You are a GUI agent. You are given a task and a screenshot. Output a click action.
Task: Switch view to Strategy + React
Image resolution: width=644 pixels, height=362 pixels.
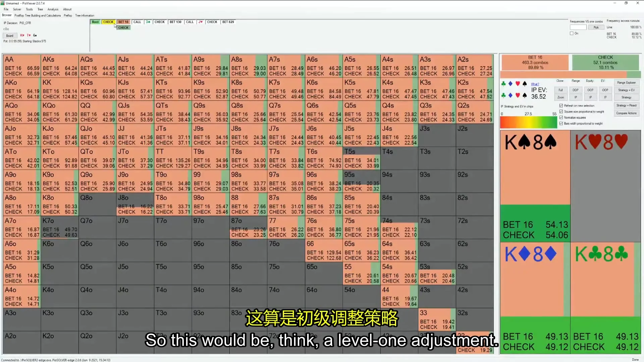pos(626,106)
